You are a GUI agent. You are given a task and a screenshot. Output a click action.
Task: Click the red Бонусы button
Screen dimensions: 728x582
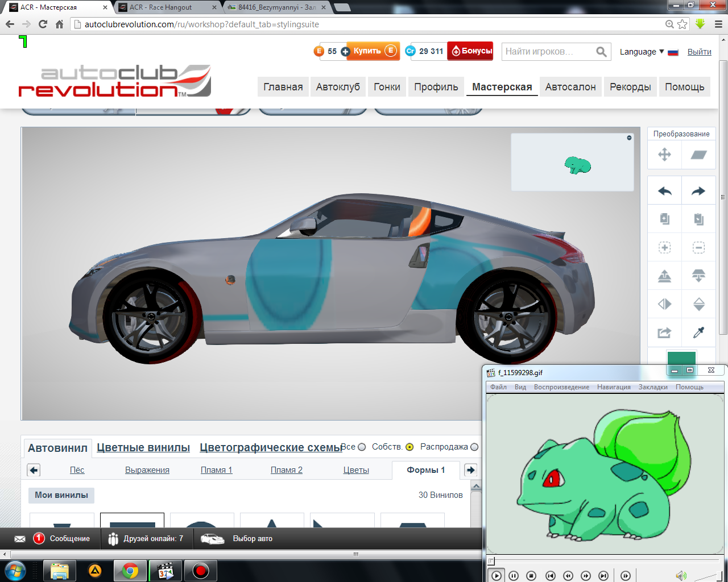click(470, 51)
